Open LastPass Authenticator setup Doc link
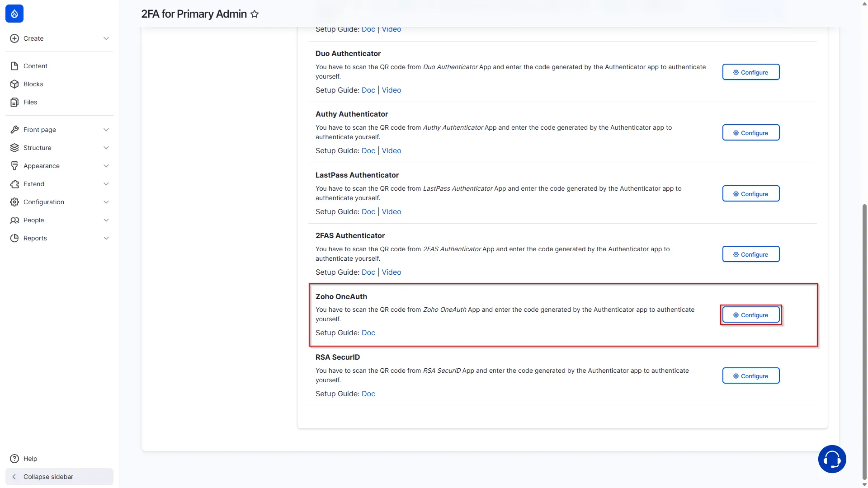The height and width of the screenshot is (488, 868). coord(368,211)
